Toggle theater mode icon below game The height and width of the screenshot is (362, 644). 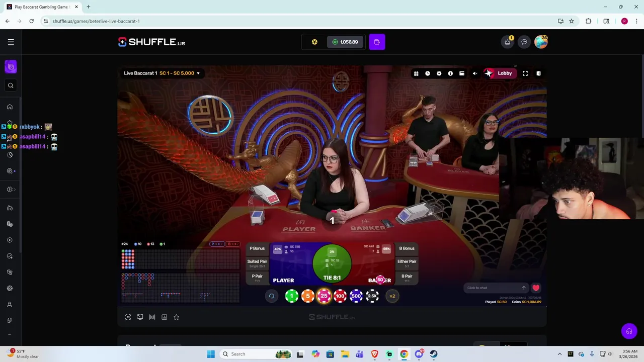[128, 317]
